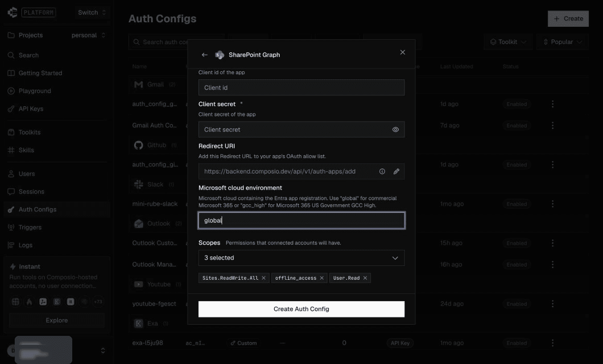Click the Composio platform logo
This screenshot has width=603, height=364.
12,12
